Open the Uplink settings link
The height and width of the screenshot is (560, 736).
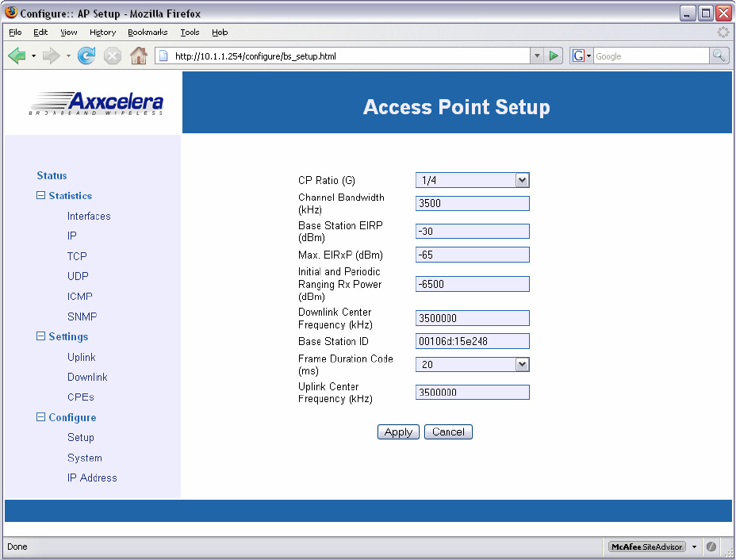[81, 357]
